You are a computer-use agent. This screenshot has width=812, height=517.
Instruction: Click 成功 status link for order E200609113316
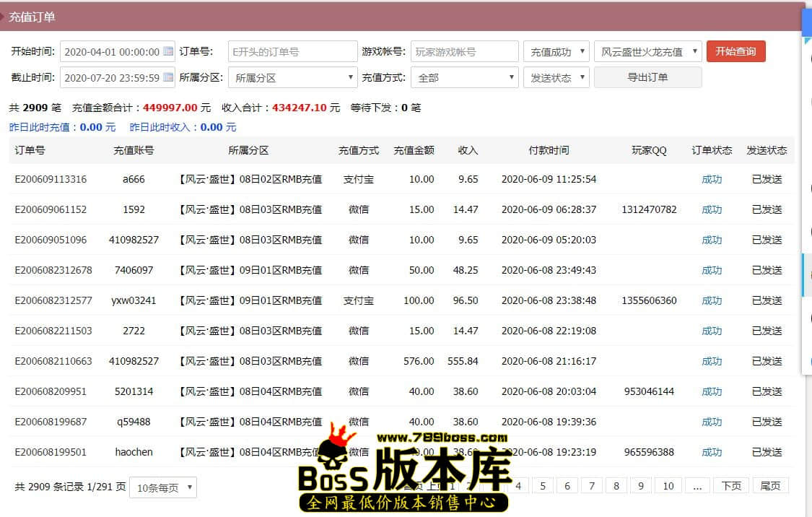coord(712,179)
